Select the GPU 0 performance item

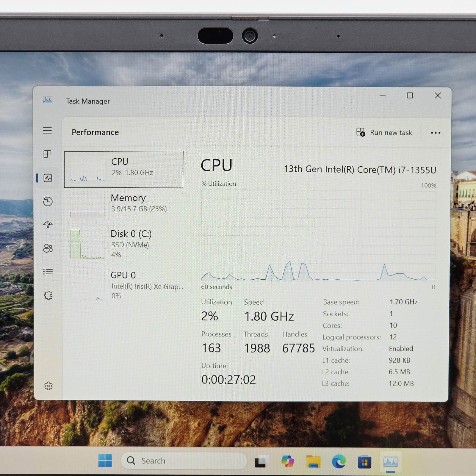pyautogui.click(x=124, y=285)
